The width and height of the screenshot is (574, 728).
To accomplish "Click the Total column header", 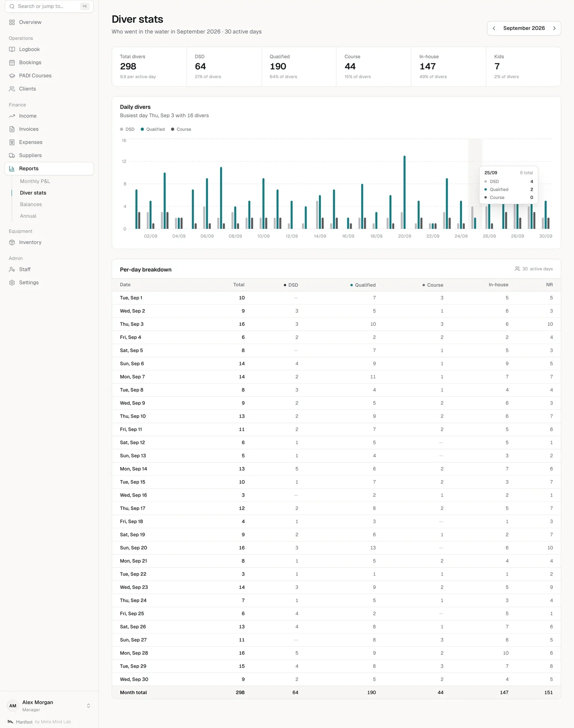I will (239, 285).
